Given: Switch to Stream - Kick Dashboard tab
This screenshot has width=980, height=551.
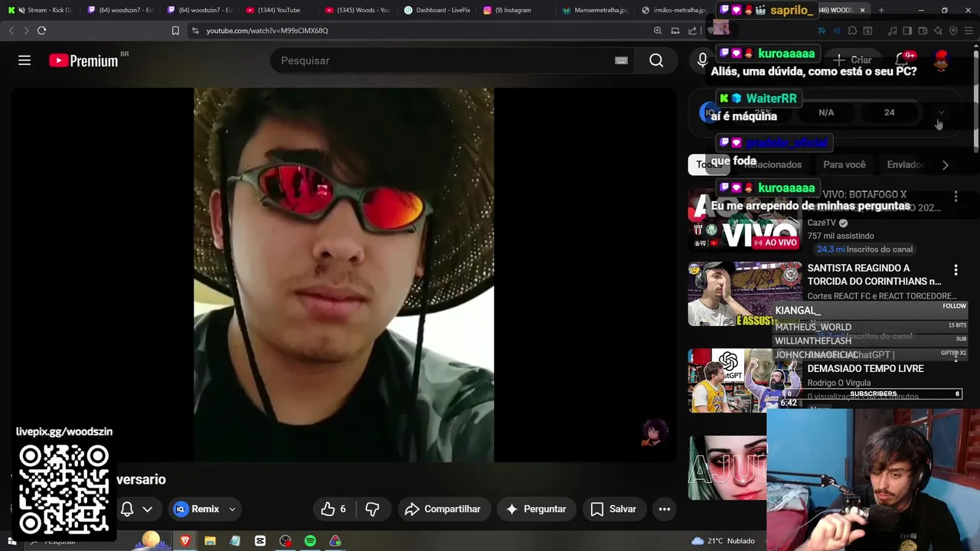Looking at the screenshot, I should tap(40, 10).
